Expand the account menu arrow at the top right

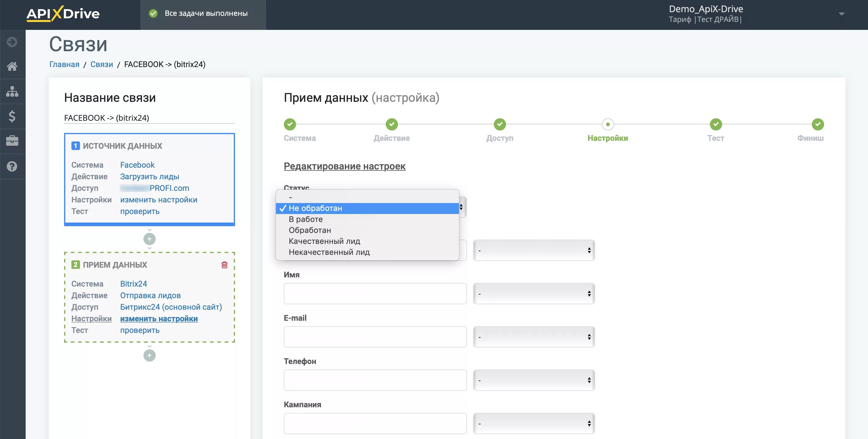coord(841,14)
